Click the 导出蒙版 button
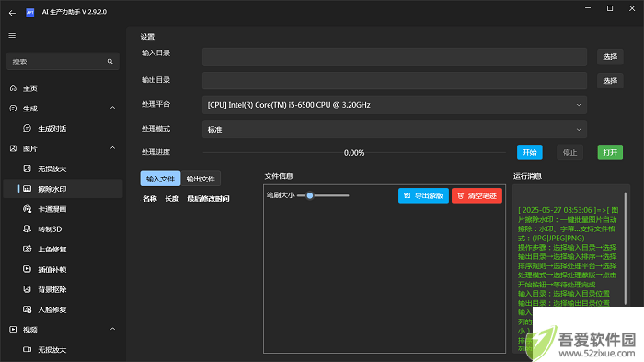 (x=423, y=195)
